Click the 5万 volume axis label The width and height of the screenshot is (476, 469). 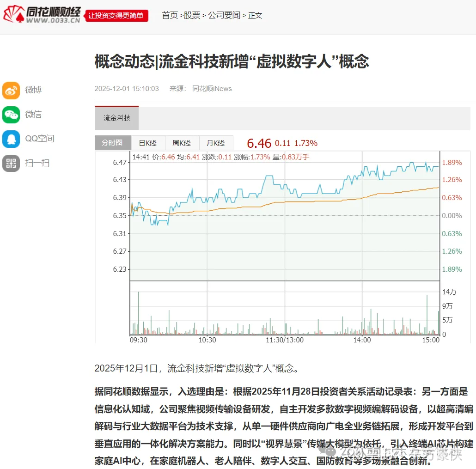point(447,320)
